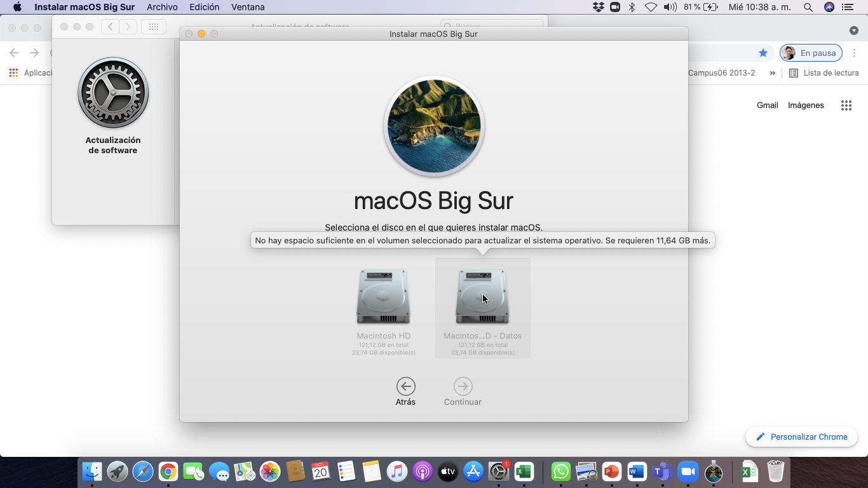Open the Edición menu

[204, 7]
